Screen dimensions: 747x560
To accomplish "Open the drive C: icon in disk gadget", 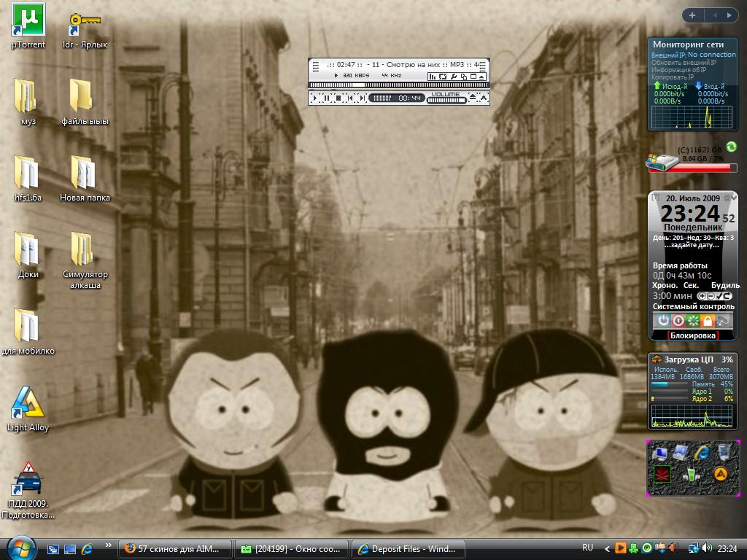I will click(661, 161).
